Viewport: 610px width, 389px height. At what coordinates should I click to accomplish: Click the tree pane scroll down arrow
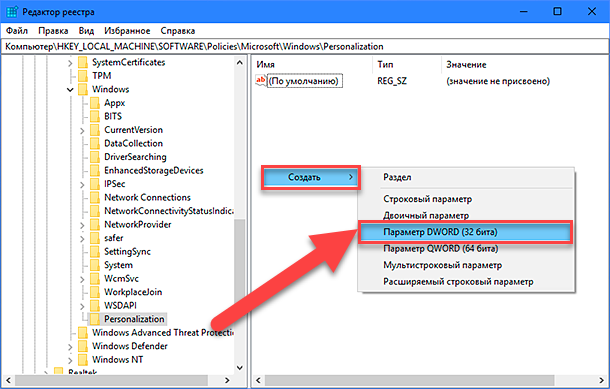click(x=240, y=368)
